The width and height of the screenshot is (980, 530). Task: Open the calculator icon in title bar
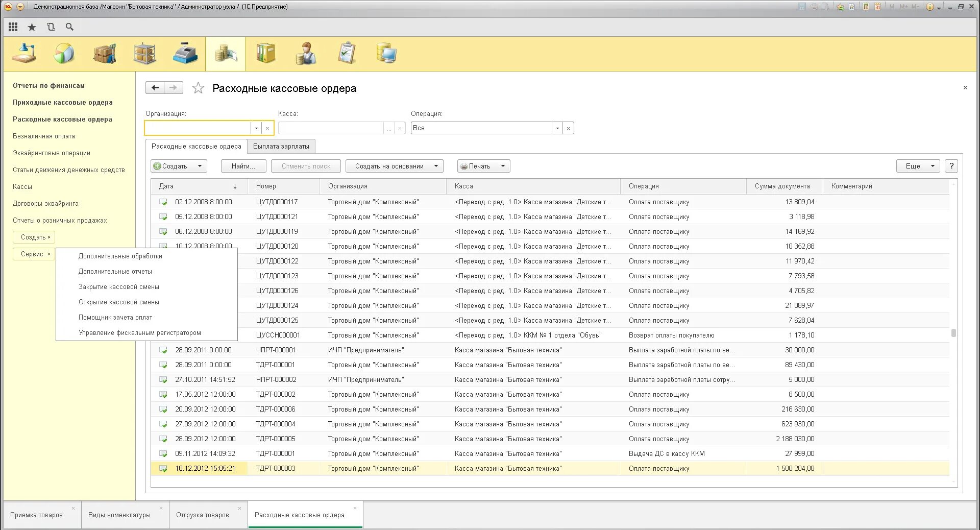point(866,7)
